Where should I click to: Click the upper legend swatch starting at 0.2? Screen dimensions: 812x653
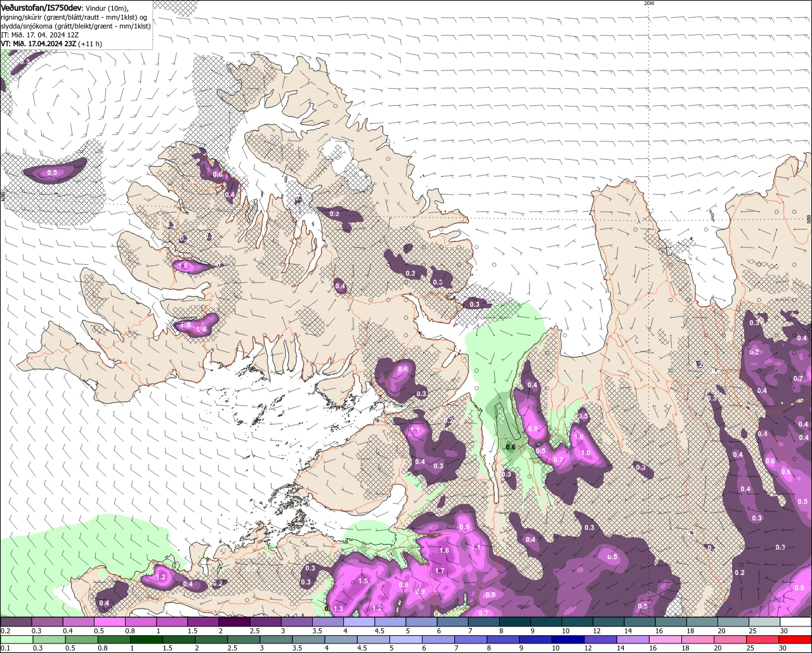point(16,622)
